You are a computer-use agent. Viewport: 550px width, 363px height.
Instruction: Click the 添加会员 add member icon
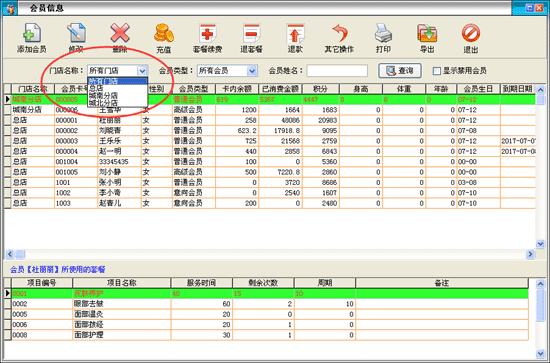pos(32,33)
